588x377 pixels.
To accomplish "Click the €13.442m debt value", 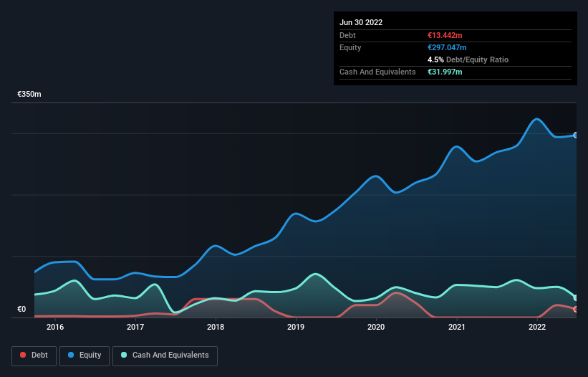I will point(445,35).
